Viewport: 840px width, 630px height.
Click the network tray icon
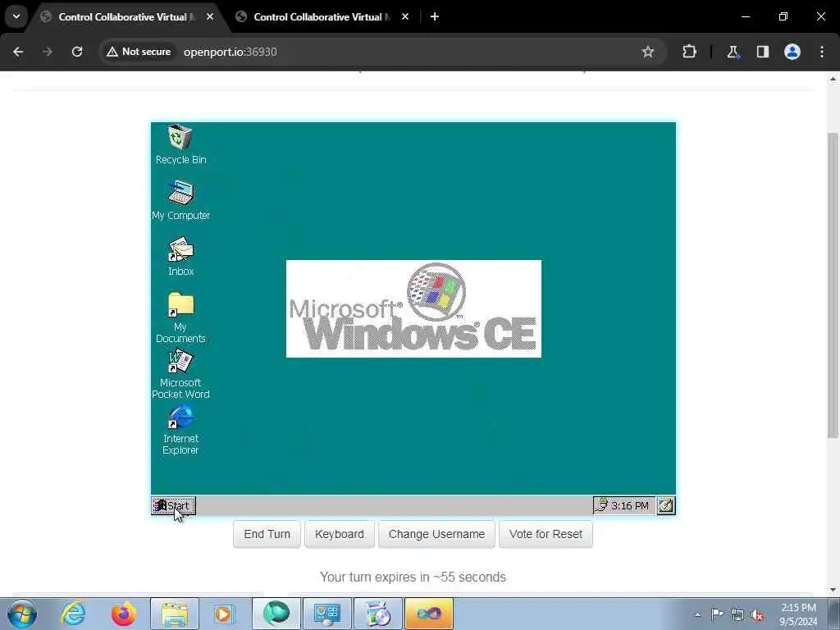click(737, 614)
